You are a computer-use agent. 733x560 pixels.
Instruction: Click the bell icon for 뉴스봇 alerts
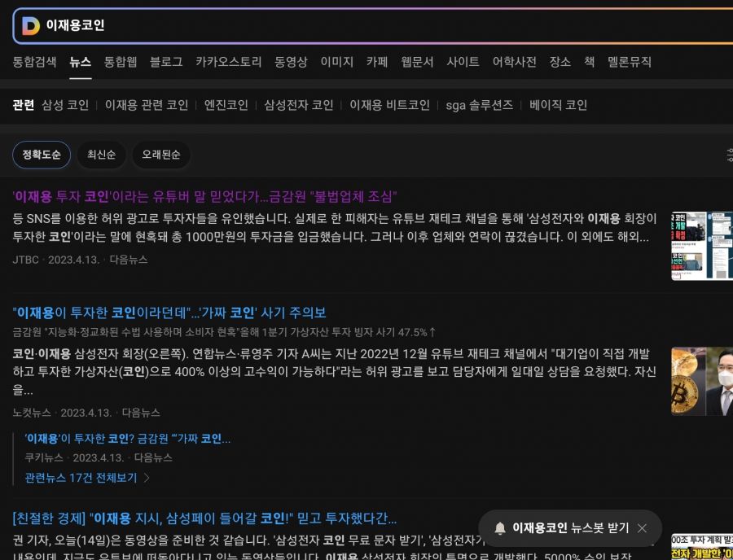click(x=500, y=528)
